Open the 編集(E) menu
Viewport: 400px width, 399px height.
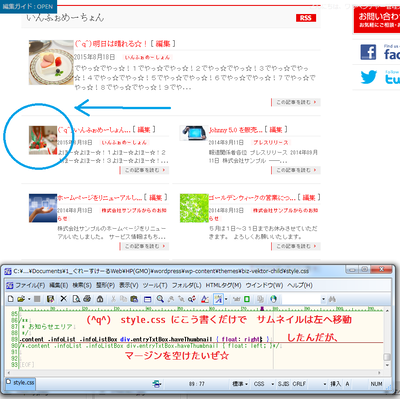pyautogui.click(x=59, y=285)
